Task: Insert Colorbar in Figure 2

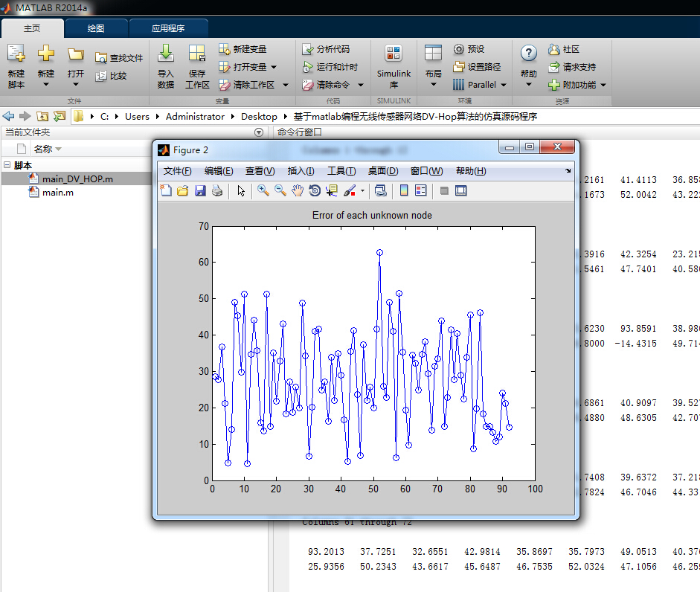Action: [404, 190]
